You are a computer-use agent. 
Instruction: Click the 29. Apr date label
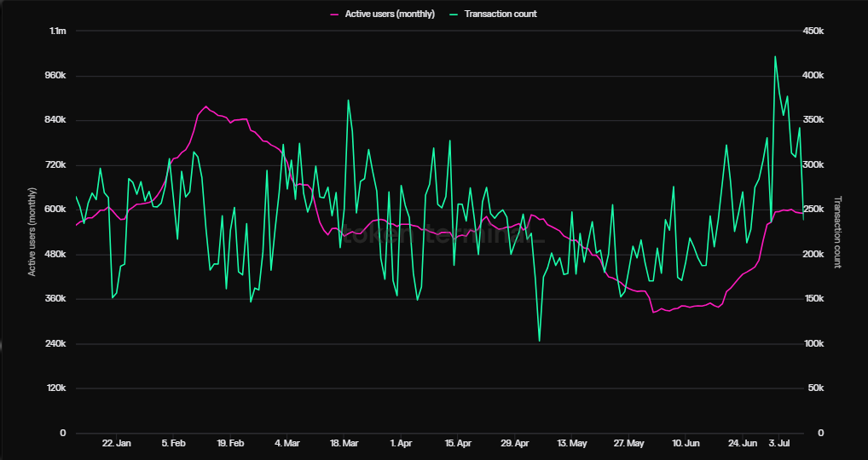click(515, 444)
